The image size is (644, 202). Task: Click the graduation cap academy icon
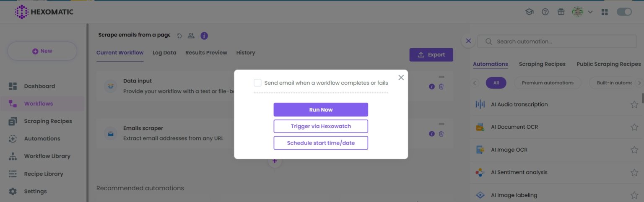(x=529, y=12)
